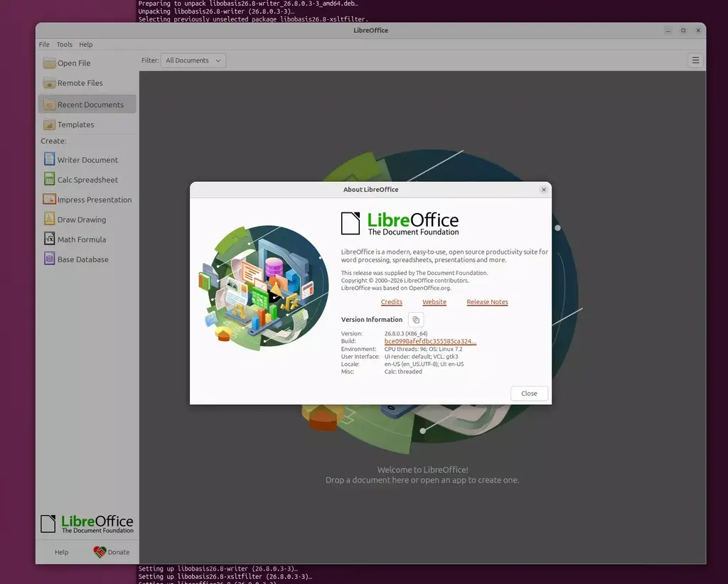This screenshot has width=728, height=584.
Task: Click the LibreOffice logo in About dialog
Action: pyautogui.click(x=400, y=224)
